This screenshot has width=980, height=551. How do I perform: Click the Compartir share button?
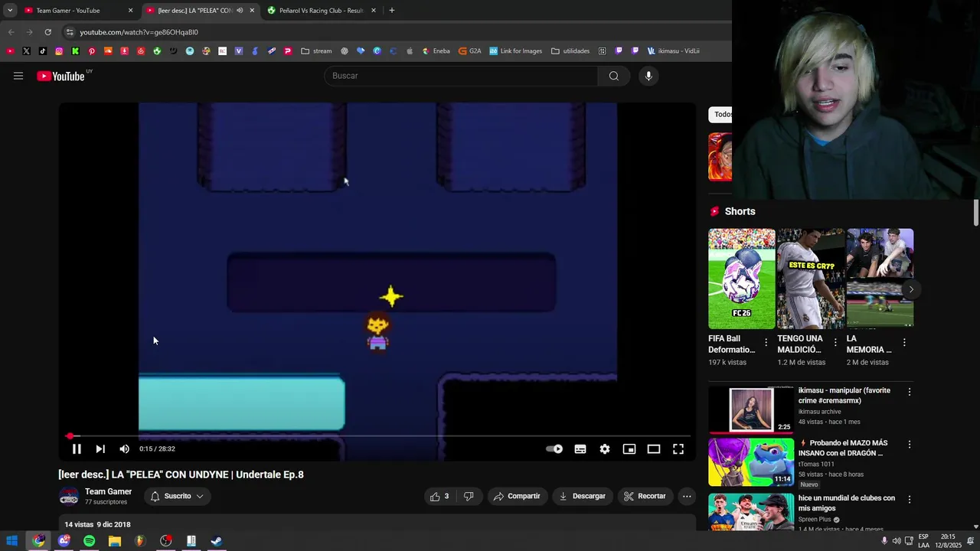(x=517, y=496)
